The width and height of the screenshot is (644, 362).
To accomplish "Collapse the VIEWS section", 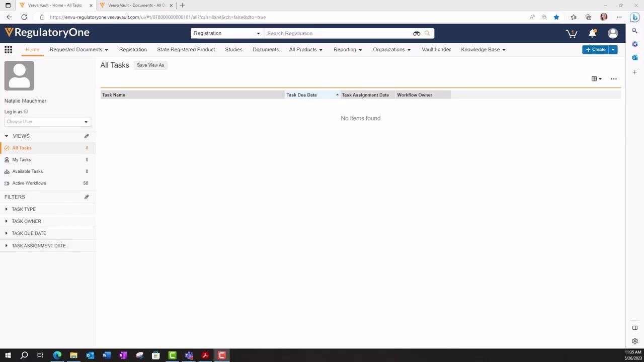I will [7, 136].
